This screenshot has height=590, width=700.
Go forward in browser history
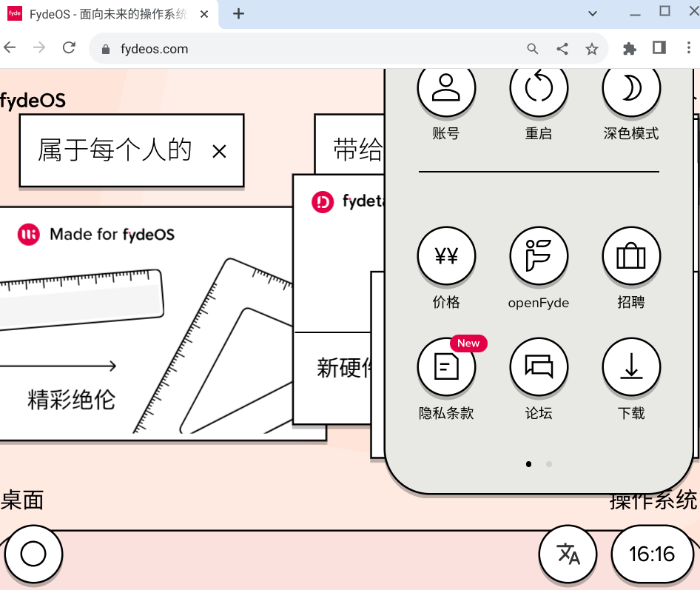tap(39, 47)
